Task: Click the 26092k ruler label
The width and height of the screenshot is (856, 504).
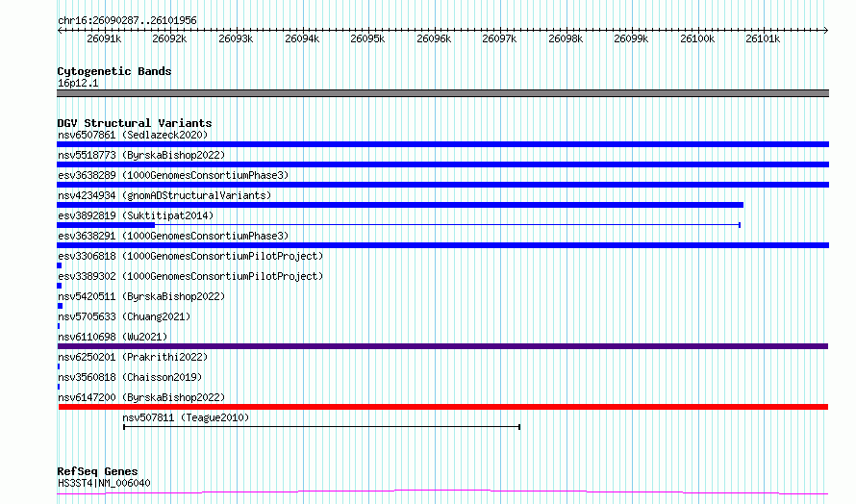Action: click(169, 38)
